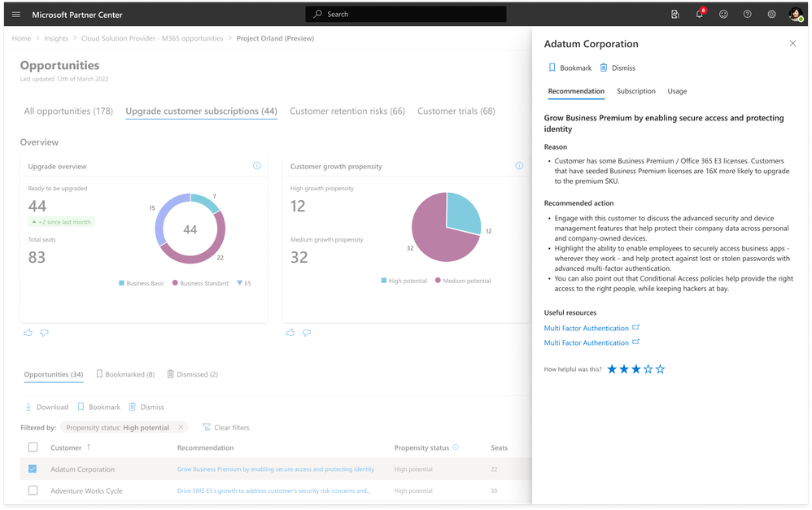Open the smiley feedback icon
Screen dimensions: 812x510
click(x=723, y=15)
